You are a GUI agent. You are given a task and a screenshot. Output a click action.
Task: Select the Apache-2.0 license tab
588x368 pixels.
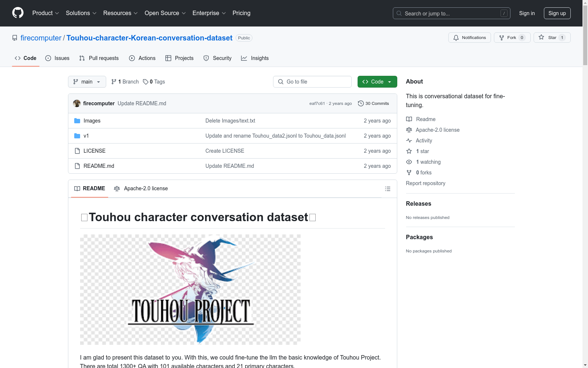tap(141, 188)
